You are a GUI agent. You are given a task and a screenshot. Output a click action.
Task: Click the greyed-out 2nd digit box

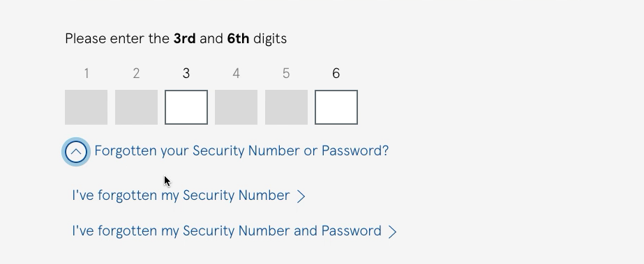[136, 107]
